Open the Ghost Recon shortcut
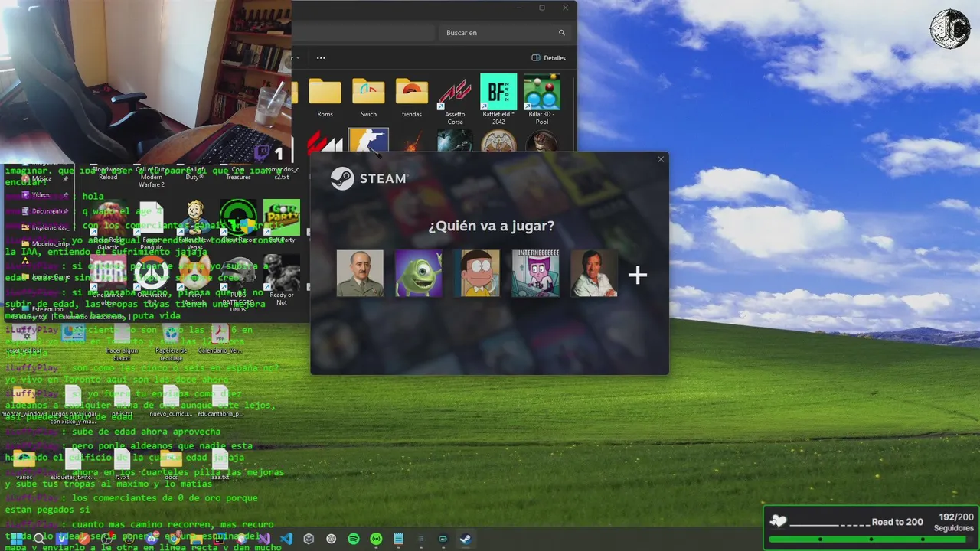The width and height of the screenshot is (980, 551). (x=238, y=222)
